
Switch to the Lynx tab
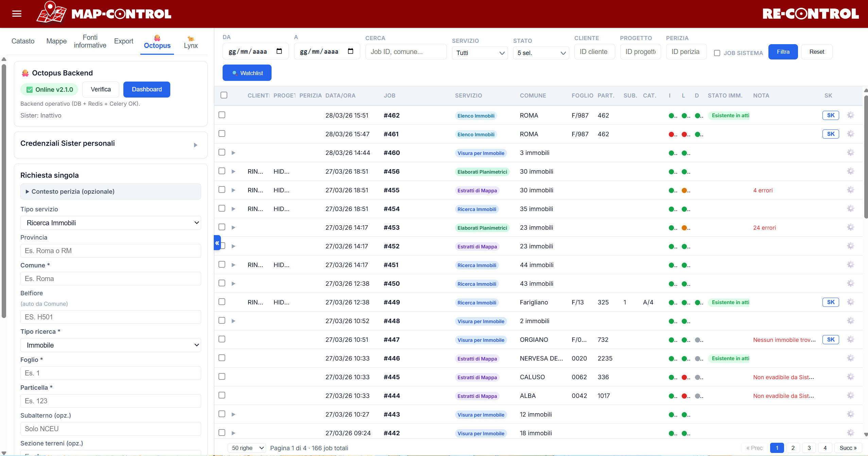click(x=191, y=42)
